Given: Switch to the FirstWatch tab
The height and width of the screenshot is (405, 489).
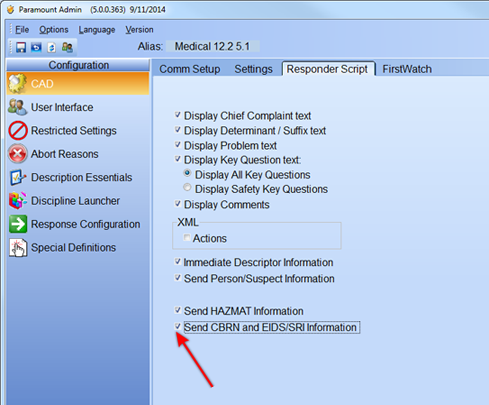Looking at the screenshot, I should pyautogui.click(x=407, y=69).
